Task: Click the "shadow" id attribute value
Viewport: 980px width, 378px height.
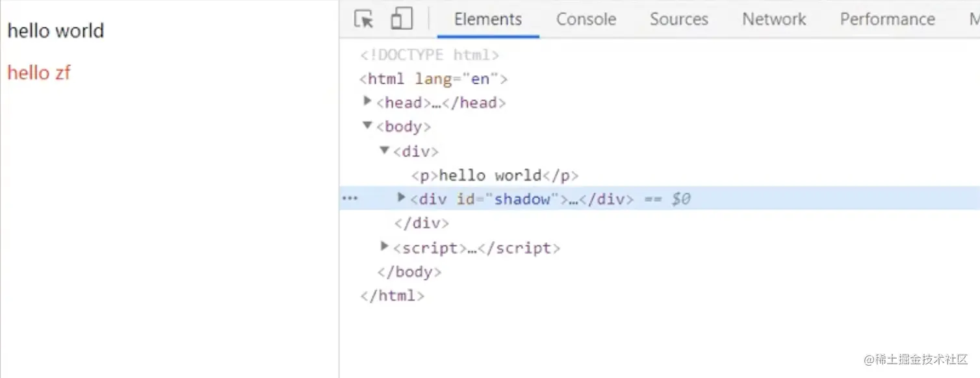Action: pyautogui.click(x=522, y=199)
